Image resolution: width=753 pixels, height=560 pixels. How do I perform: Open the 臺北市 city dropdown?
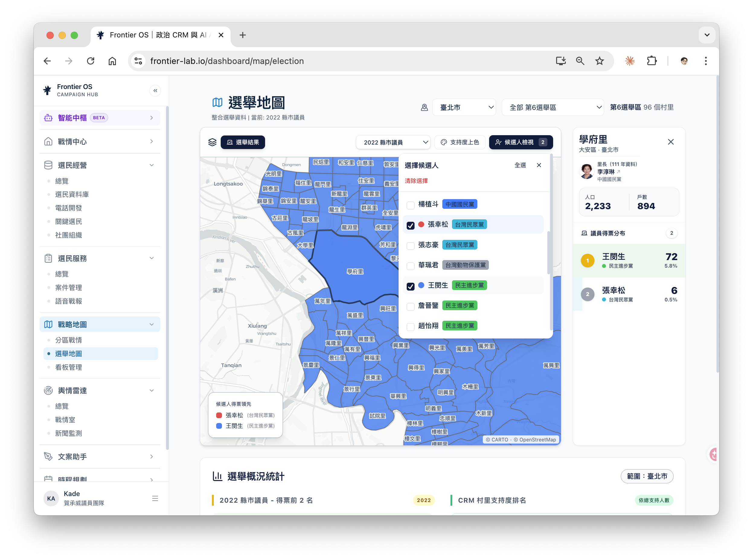tap(464, 107)
